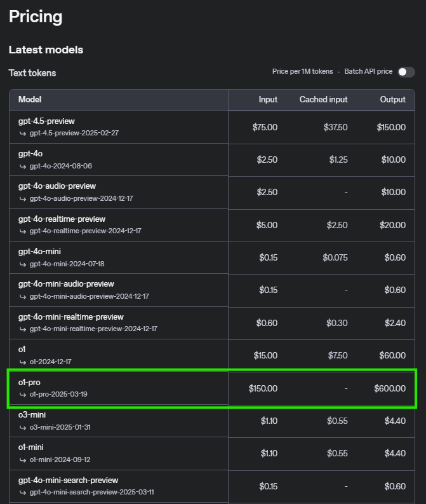Toggle the Batch API price switch
The image size is (426, 504).
click(x=406, y=72)
